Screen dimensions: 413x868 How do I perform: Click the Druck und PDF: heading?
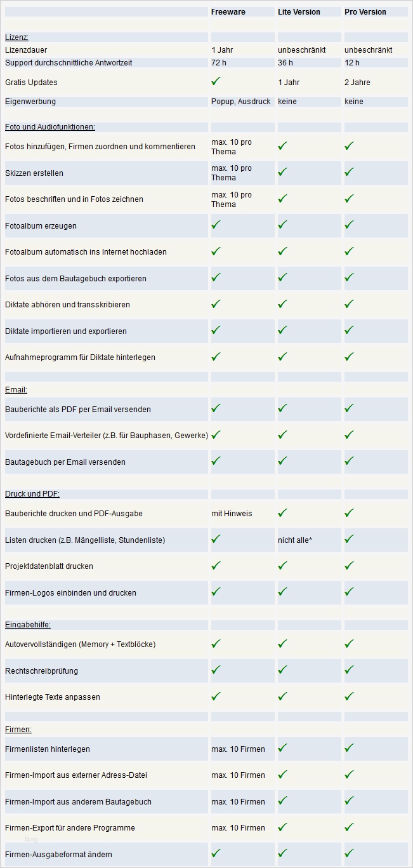point(32,494)
